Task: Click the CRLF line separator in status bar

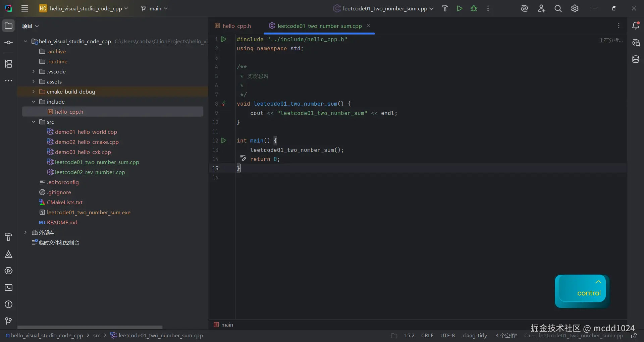Action: [x=427, y=336]
